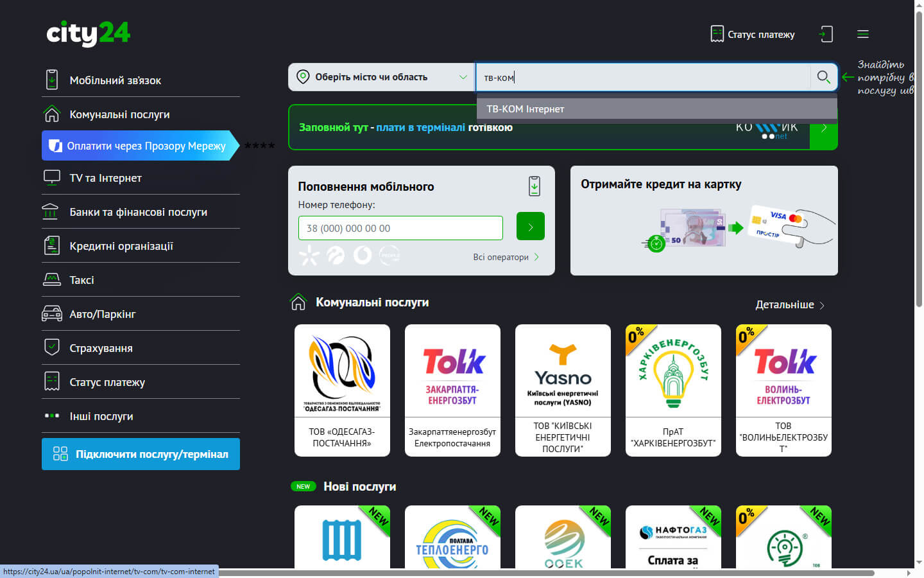Submit phone number with green arrow button

click(531, 226)
